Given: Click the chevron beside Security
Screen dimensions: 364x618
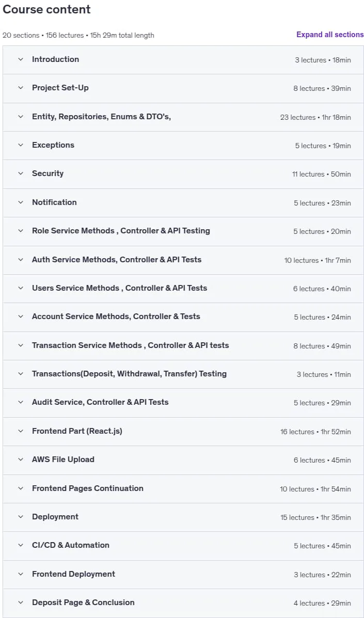Looking at the screenshot, I should (21, 174).
